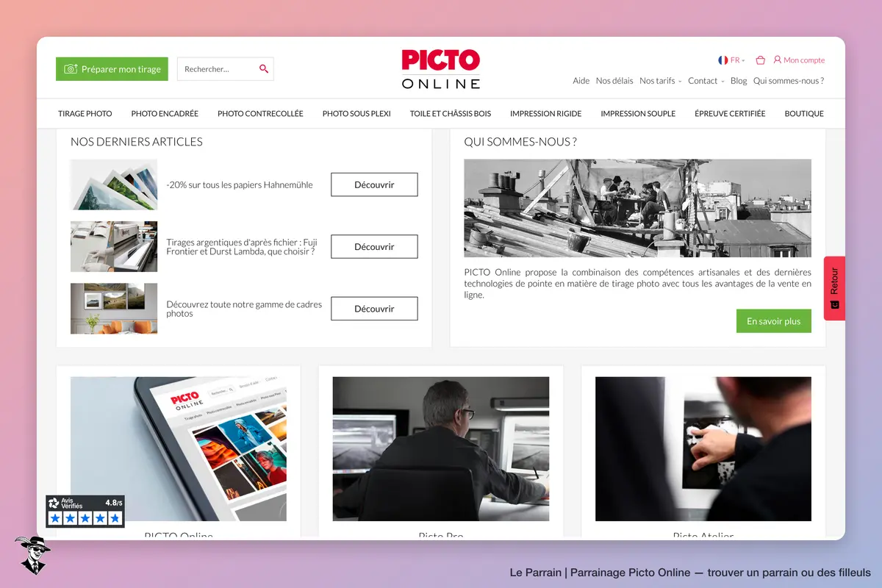Screen dimensions: 882x588
Task: Click the camera icon in Préparer mon tirage
Action: tap(71, 69)
